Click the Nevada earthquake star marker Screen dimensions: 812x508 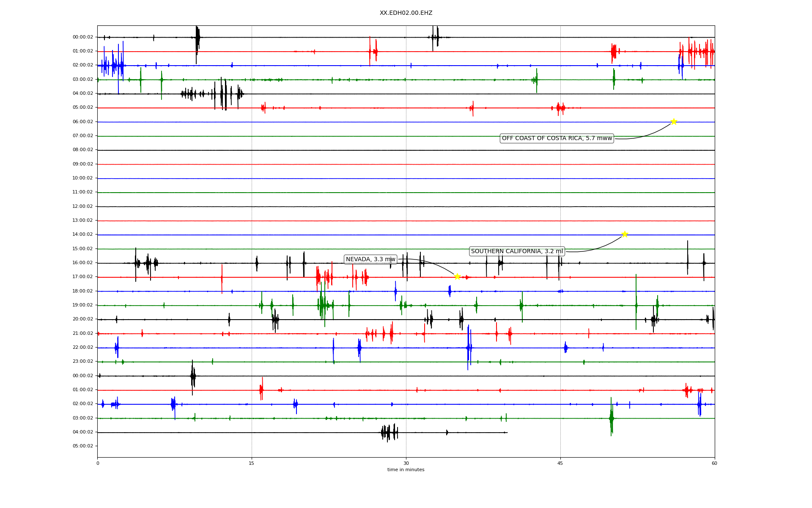[x=457, y=276]
